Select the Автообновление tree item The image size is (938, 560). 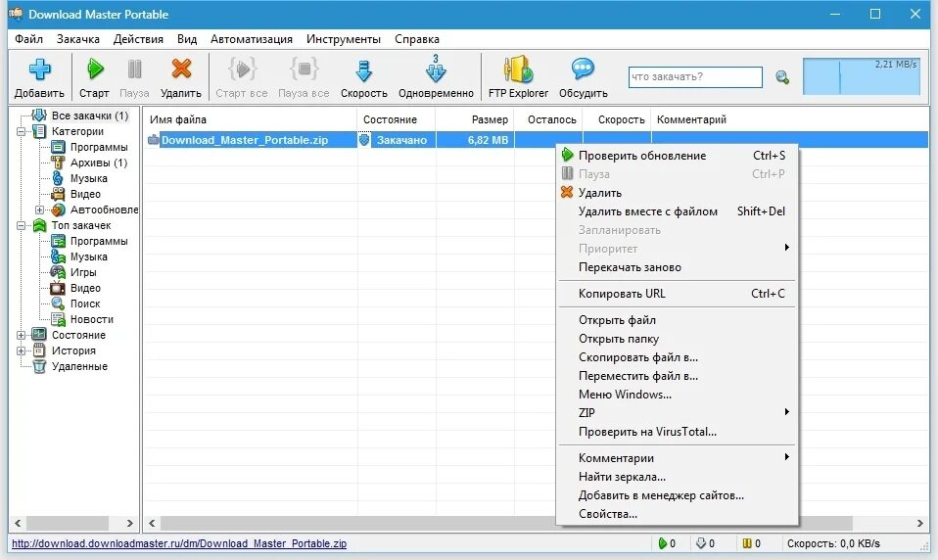pyautogui.click(x=104, y=210)
